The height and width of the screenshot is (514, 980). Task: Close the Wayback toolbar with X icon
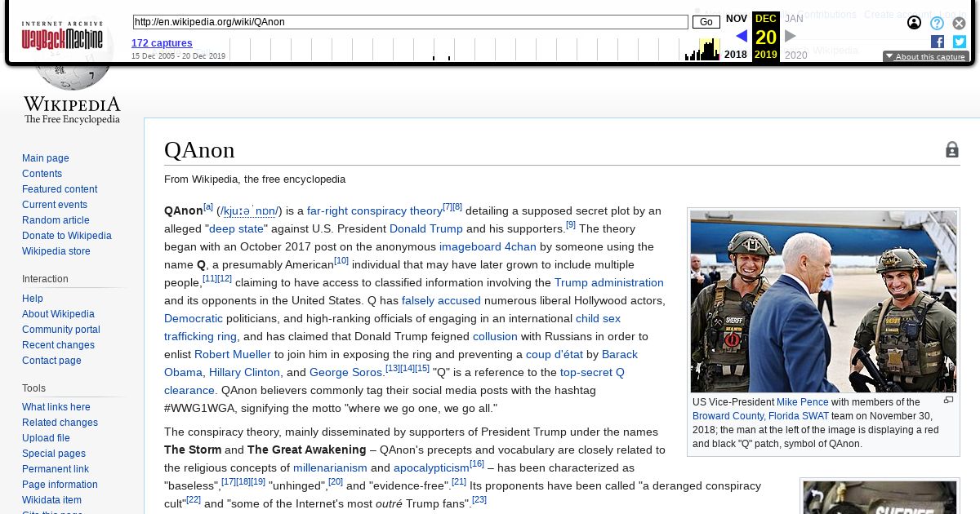click(x=960, y=23)
